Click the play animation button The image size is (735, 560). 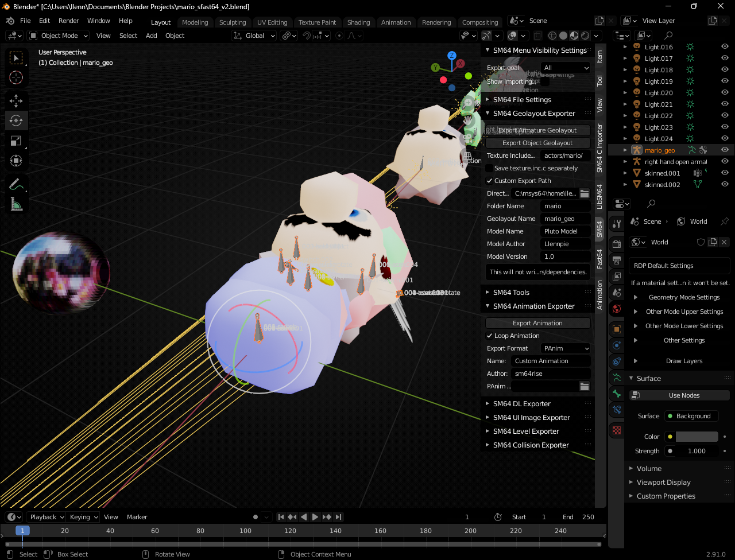315,517
